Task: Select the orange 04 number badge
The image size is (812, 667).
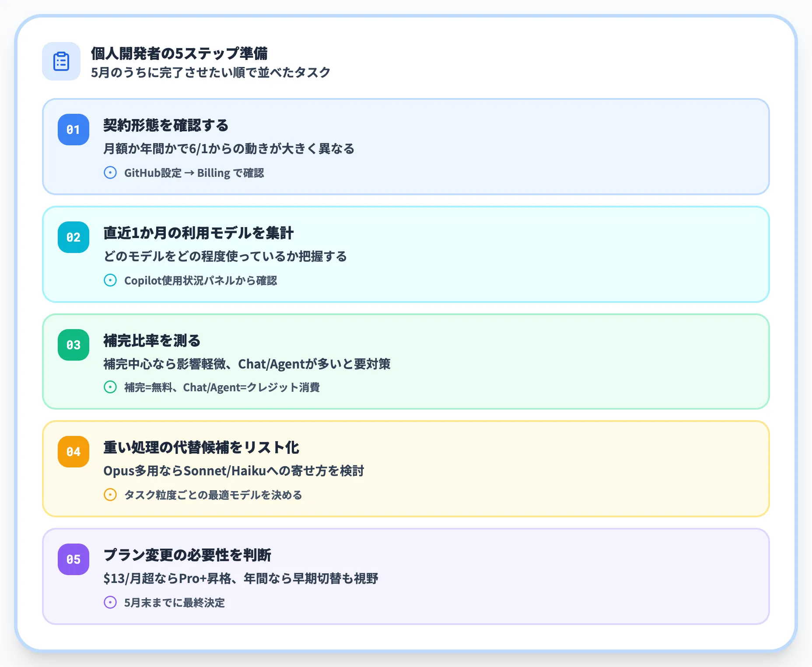Action: tap(73, 452)
